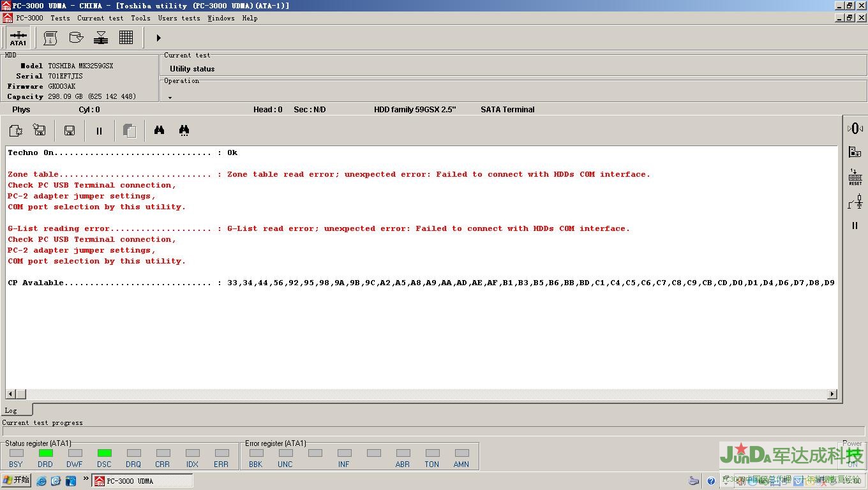Viewport: 868px width, 490px height.
Task: Click the log toolbar disk-with-arrow icon
Action: pyautogui.click(x=40, y=131)
